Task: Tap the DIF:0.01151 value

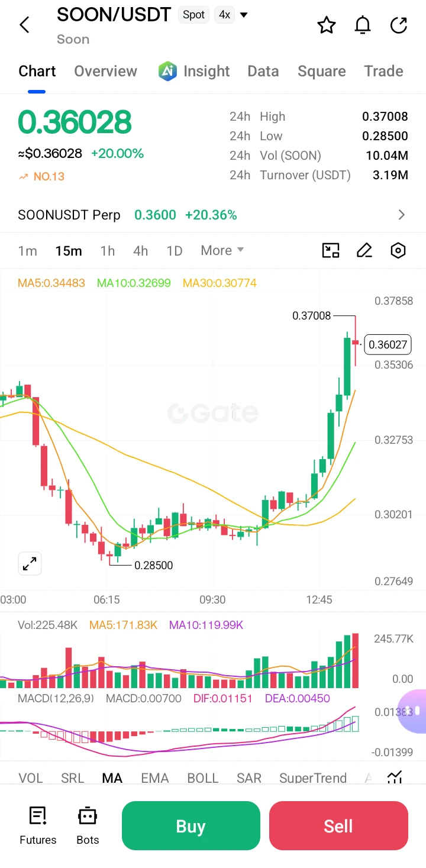Action: 223,698
